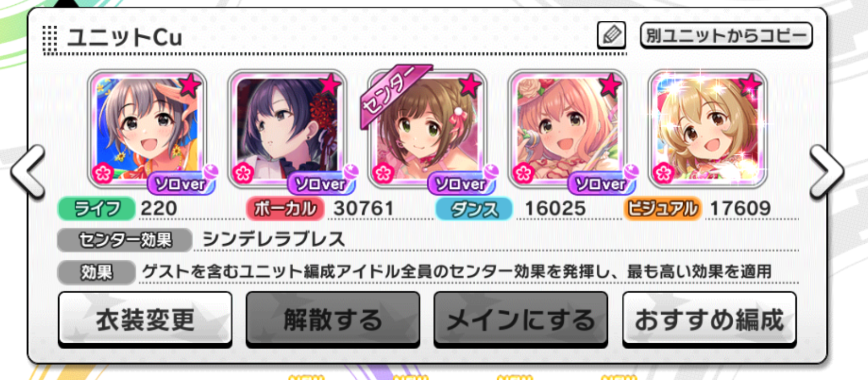The width and height of the screenshot is (868, 380).
Task: Tap 別ユニットからコピー button
Action: pos(726,36)
